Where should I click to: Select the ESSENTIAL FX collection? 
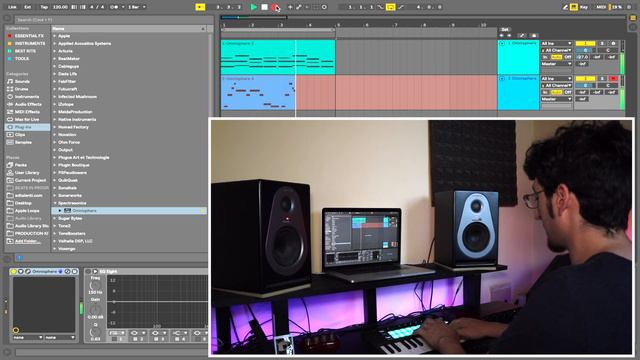(x=29, y=36)
